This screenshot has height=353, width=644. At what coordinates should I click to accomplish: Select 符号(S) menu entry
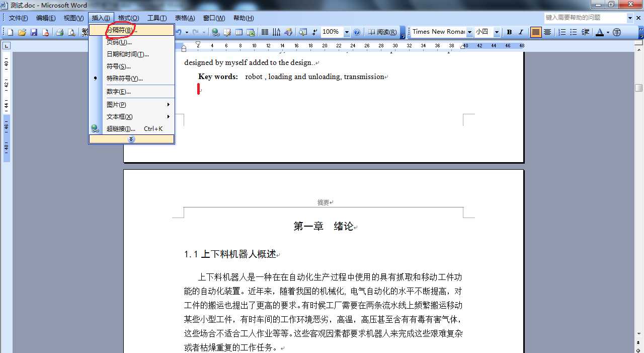132,66
